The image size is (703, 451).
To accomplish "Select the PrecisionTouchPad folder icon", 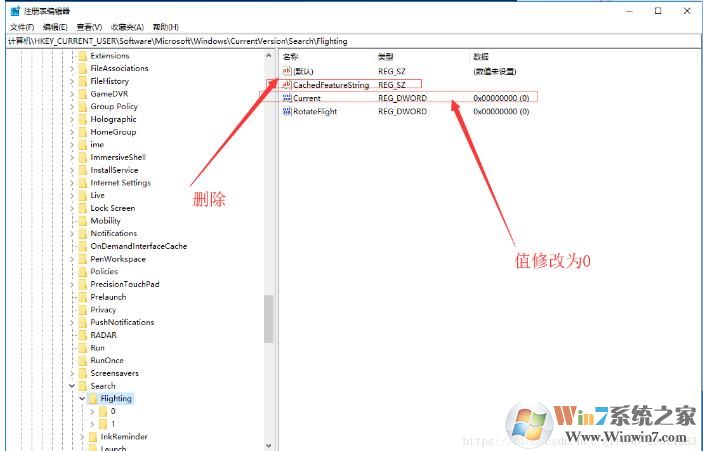I will 82,284.
